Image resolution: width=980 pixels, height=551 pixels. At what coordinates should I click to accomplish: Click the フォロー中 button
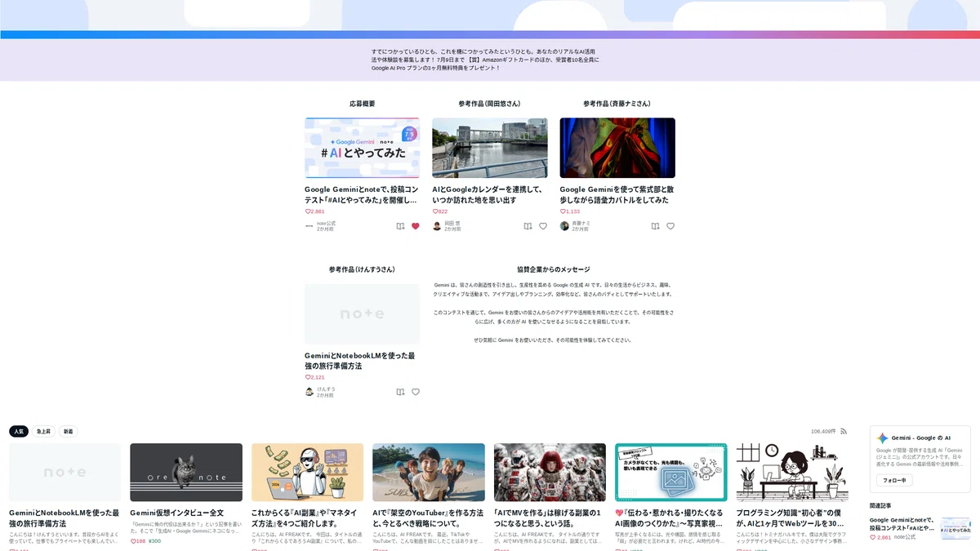[894, 480]
